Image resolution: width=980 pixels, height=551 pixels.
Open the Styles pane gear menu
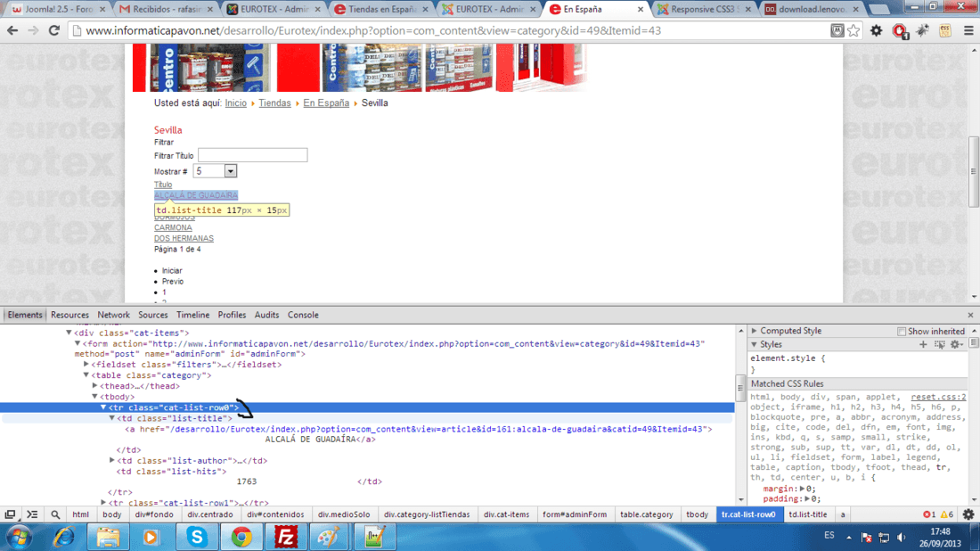pos(956,345)
